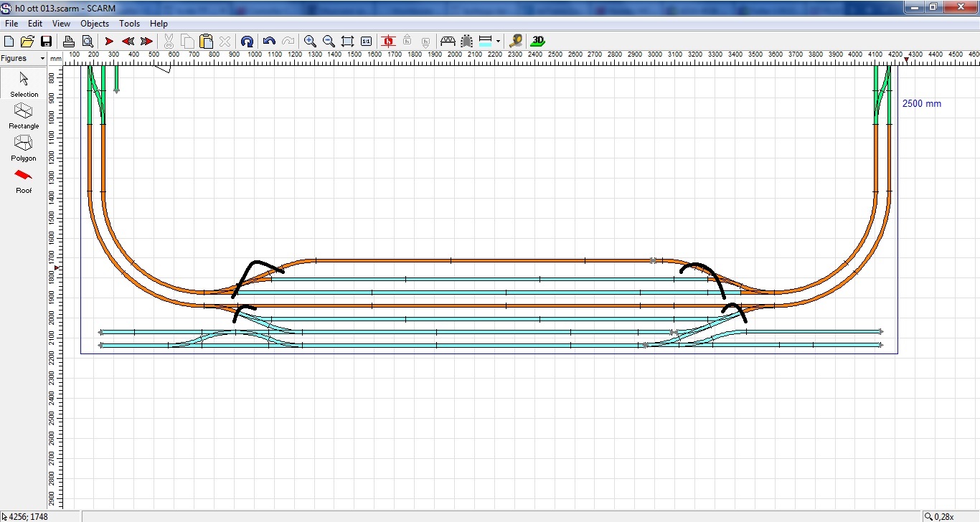The width and height of the screenshot is (980, 522).
Task: Select the top orange straight track
Action: 484,260
